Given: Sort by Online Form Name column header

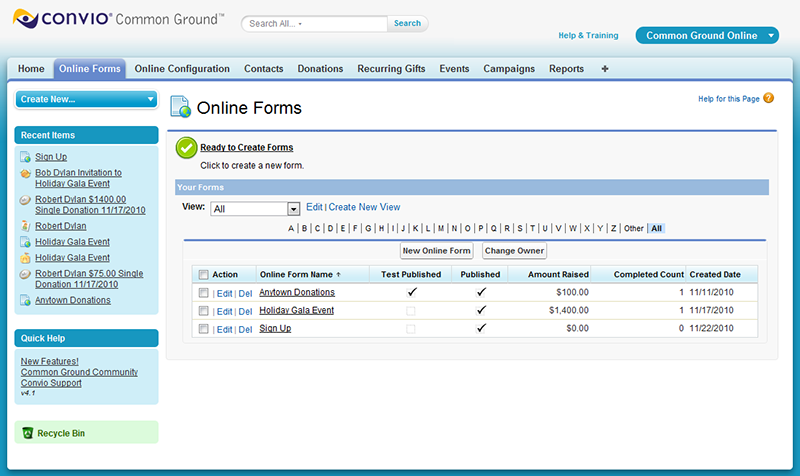Looking at the screenshot, I should [300, 274].
